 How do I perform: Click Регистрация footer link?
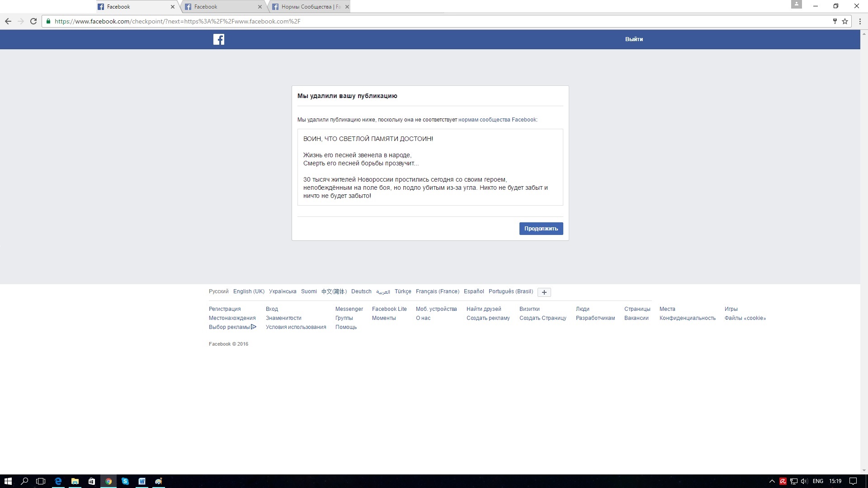coord(225,309)
